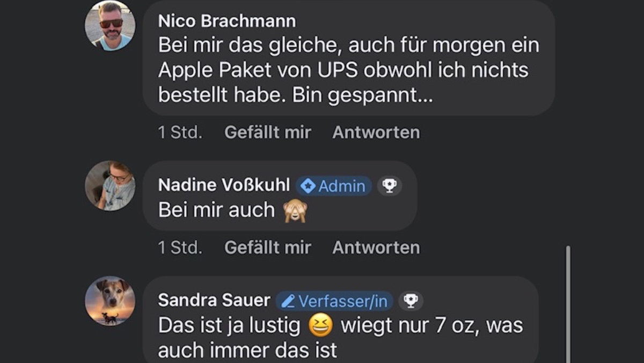Viewport: 644px width, 363px height.
Task: Like Nico Brachmann's comment with Gefällt mir
Action: (x=267, y=132)
